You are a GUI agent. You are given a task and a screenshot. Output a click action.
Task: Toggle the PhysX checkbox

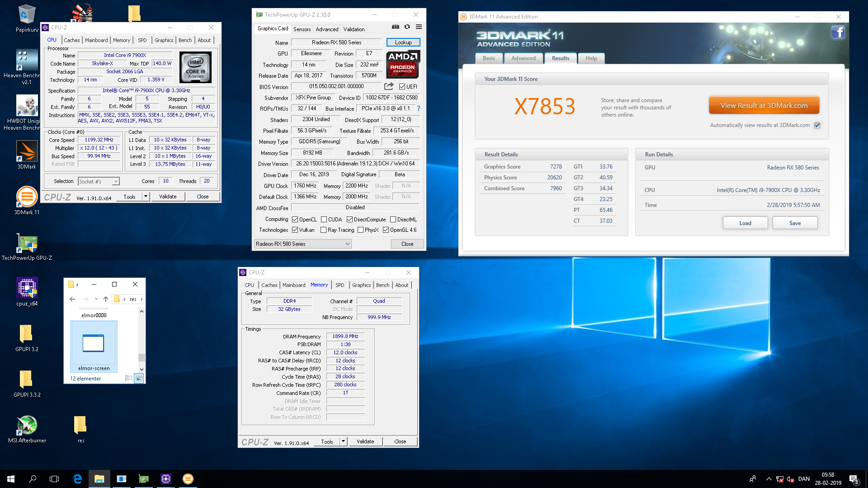coord(360,230)
